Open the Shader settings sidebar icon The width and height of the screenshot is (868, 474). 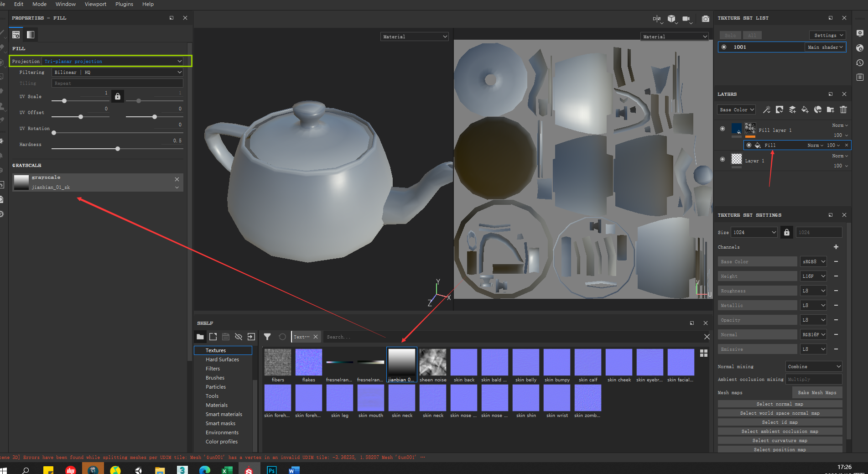coord(860,48)
